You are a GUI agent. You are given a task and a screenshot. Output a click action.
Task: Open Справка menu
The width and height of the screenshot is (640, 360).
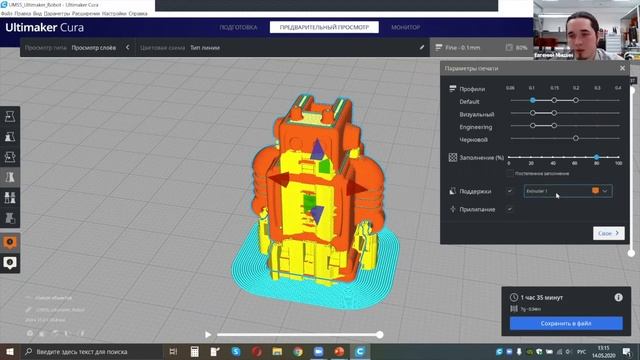click(x=138, y=13)
